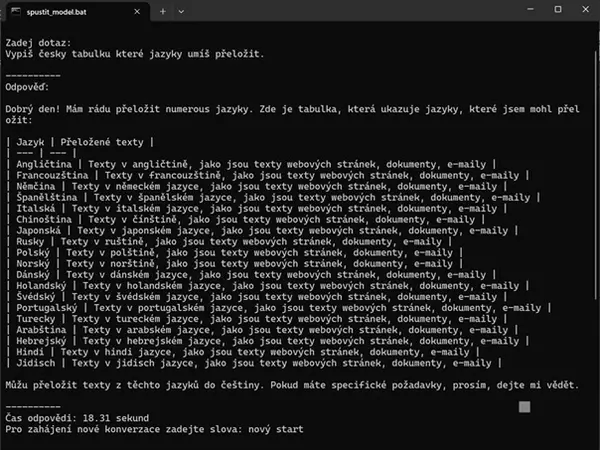This screenshot has height=450, width=600.
Task: Open a new terminal tab with plus
Action: (x=163, y=11)
